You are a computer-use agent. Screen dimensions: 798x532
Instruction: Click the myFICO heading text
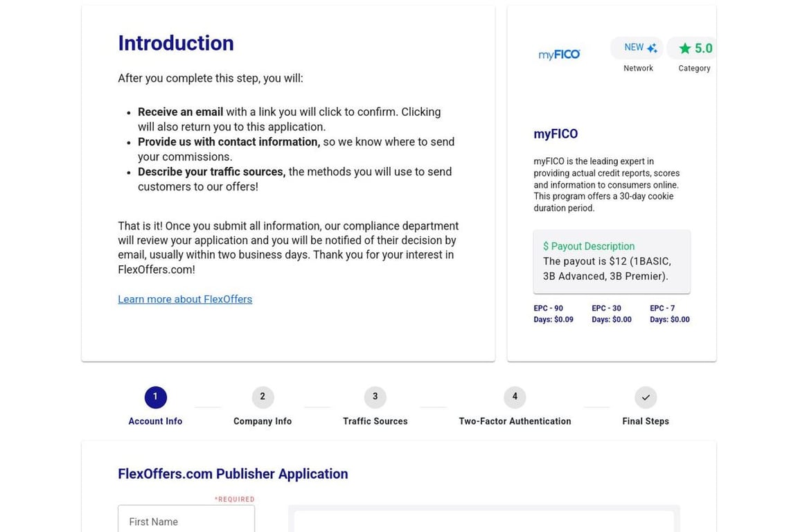coord(556,134)
